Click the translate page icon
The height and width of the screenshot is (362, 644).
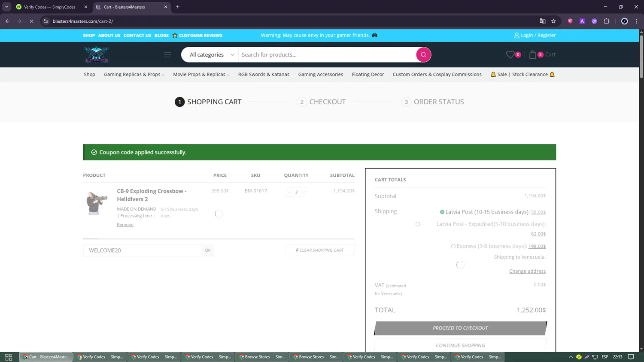(543, 21)
